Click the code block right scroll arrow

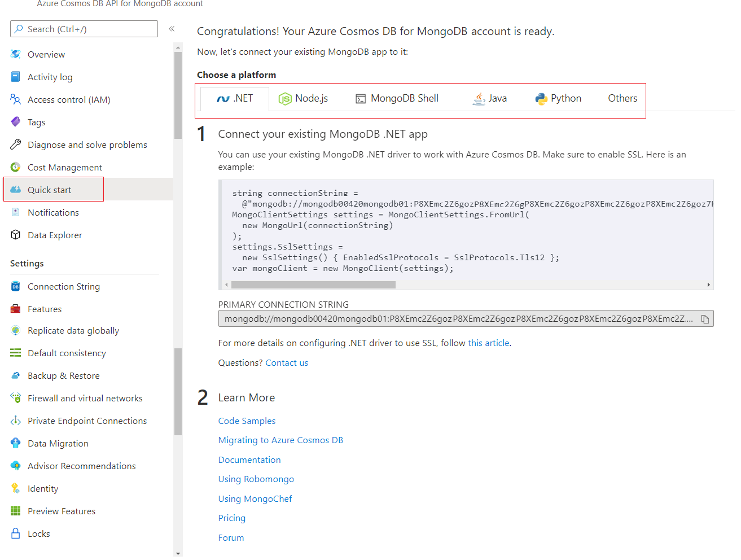click(x=709, y=285)
